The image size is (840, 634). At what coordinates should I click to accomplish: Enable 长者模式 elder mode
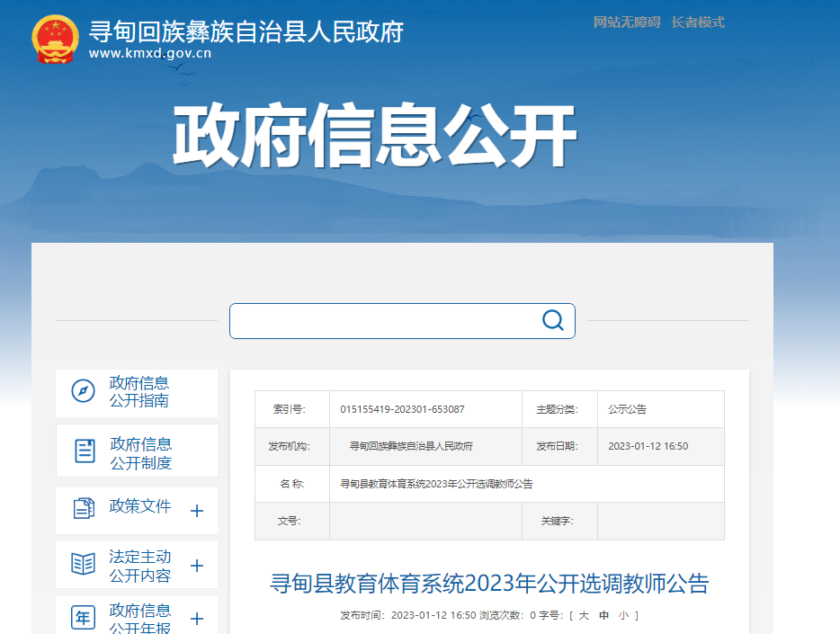click(x=698, y=22)
